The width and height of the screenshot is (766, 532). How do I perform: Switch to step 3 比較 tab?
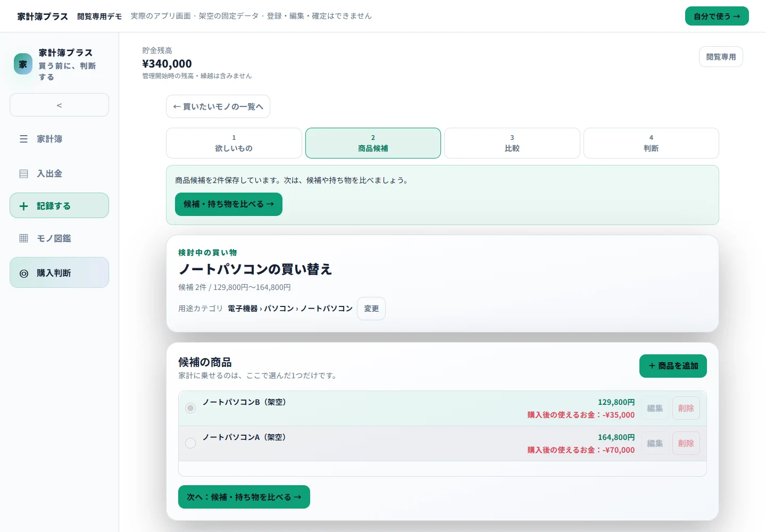512,143
